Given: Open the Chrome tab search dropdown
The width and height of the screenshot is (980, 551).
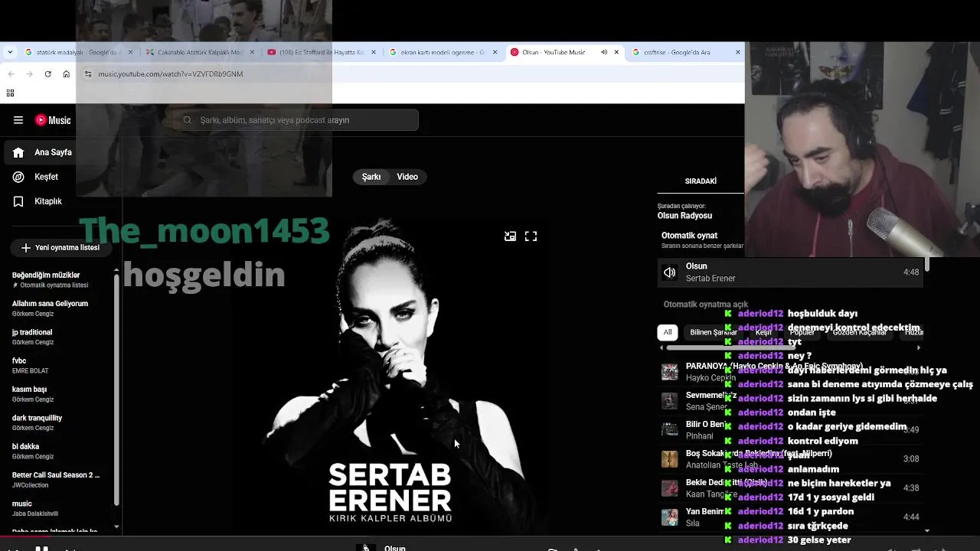Looking at the screenshot, I should click(x=10, y=52).
